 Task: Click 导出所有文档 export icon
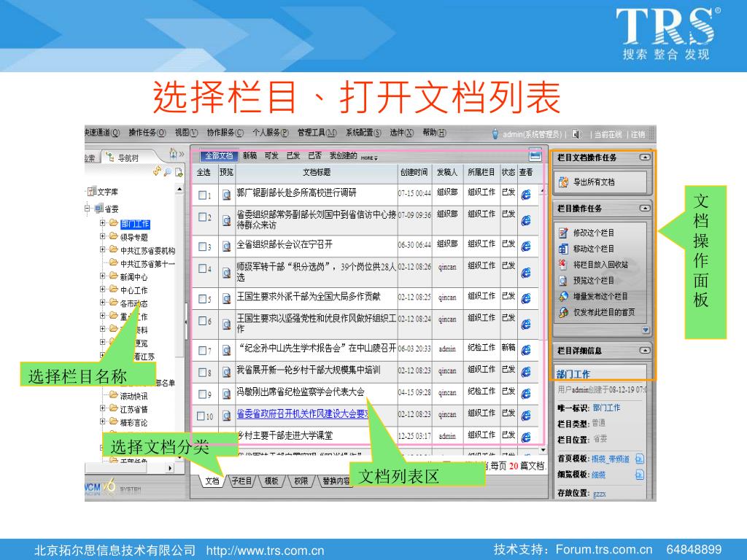[564, 182]
